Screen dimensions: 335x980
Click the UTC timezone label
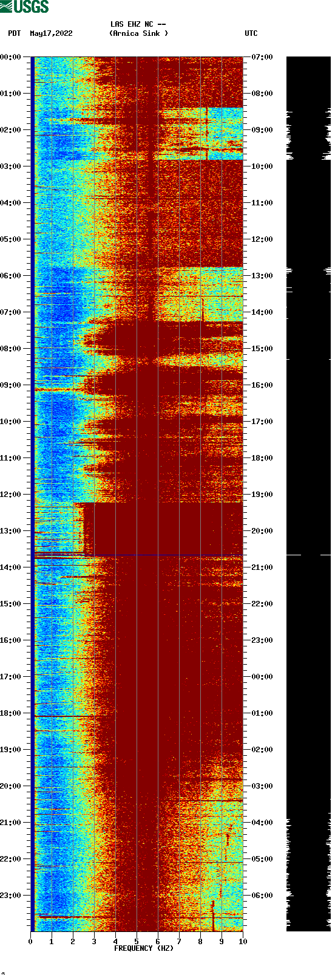(x=251, y=33)
